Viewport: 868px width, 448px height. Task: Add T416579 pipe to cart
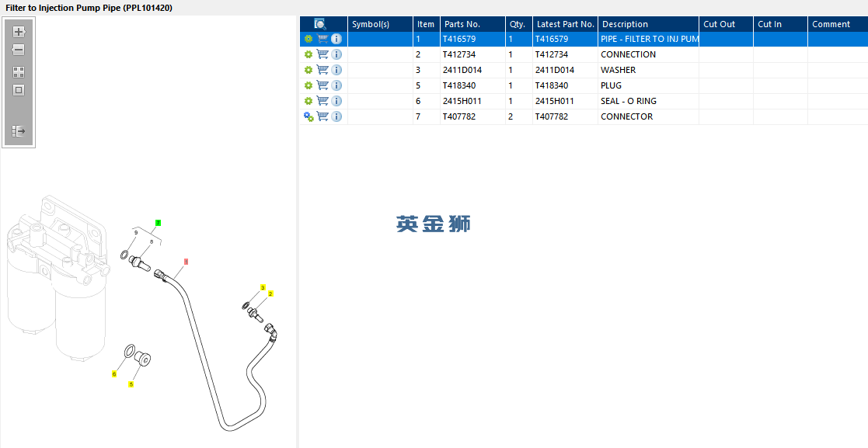(x=322, y=39)
